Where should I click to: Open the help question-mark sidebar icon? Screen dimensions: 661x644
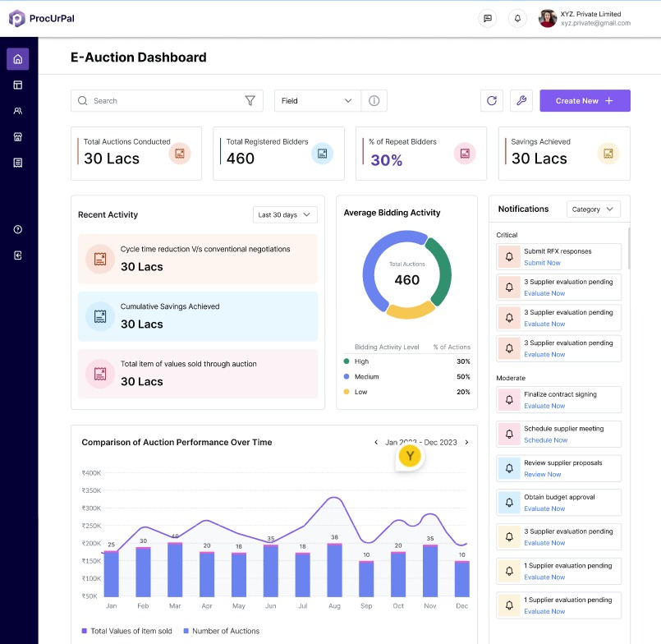(18, 229)
